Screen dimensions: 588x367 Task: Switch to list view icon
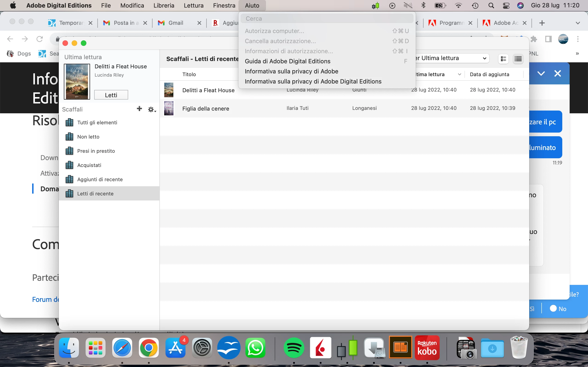tap(518, 59)
